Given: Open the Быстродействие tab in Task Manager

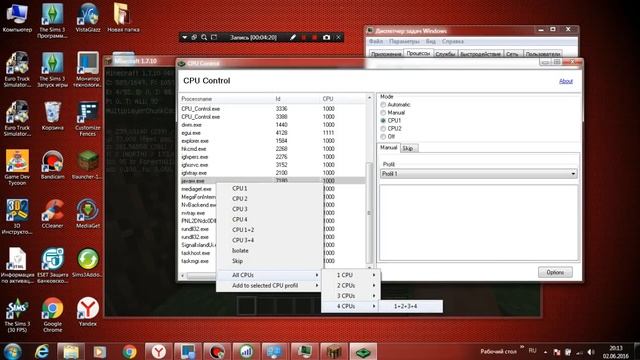Looking at the screenshot, I should click(480, 54).
